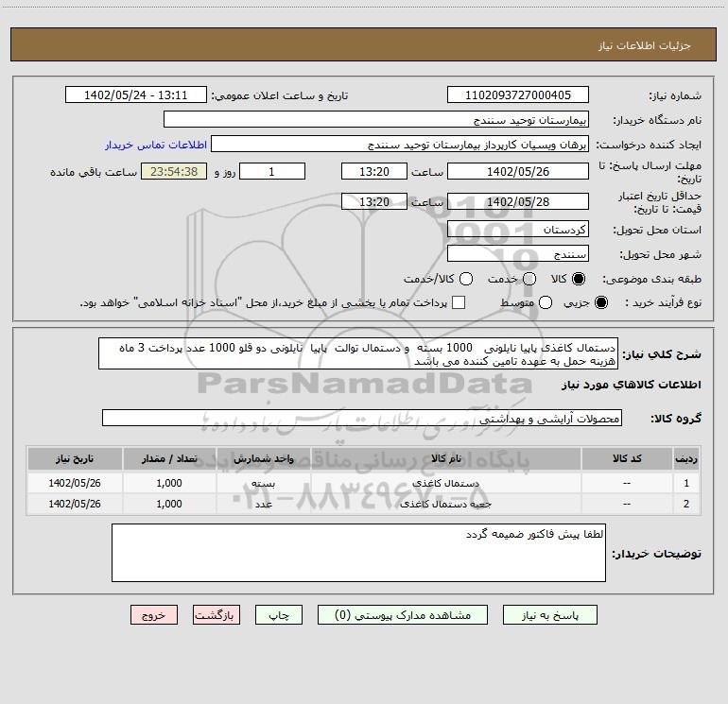This screenshot has width=728, height=704.
Task: Select the 'خدمت' radio option
Action: [529, 280]
